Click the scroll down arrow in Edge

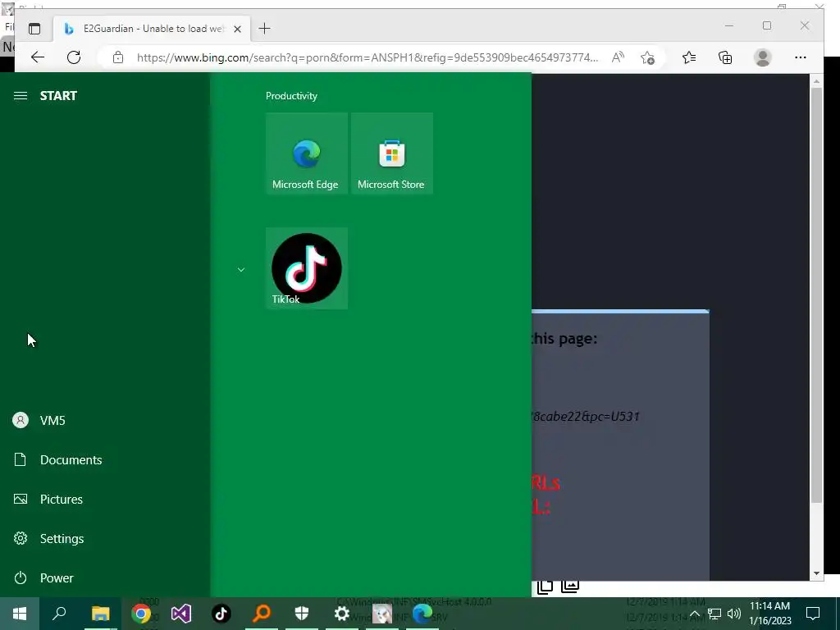coord(816,573)
